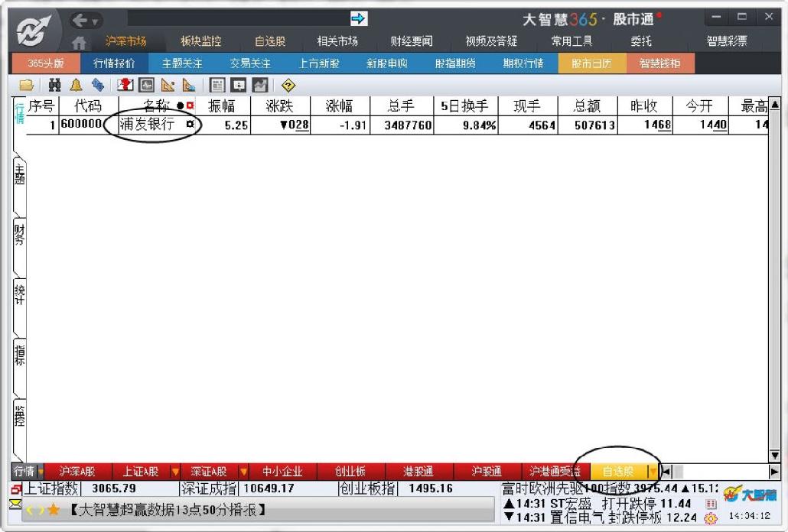This screenshot has width=788, height=532.
Task: Open the 常用工具 menu
Action: click(571, 41)
